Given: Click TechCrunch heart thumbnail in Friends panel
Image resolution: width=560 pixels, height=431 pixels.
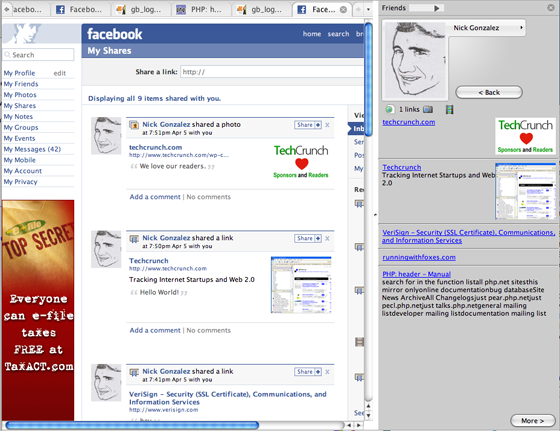Looking at the screenshot, I should tap(525, 136).
